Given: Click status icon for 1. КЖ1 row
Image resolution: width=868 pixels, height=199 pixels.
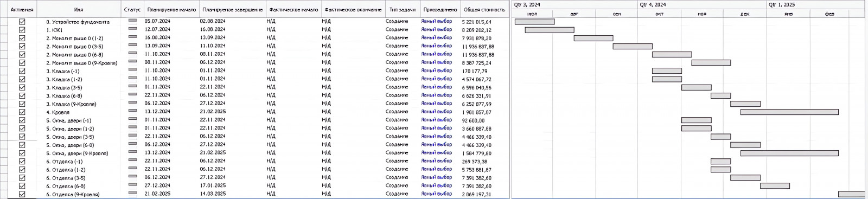Looking at the screenshot, I should [x=132, y=29].
